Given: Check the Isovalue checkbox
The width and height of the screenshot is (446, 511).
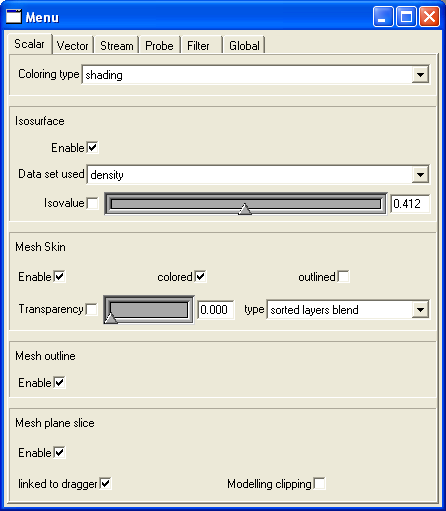Looking at the screenshot, I should [x=92, y=203].
